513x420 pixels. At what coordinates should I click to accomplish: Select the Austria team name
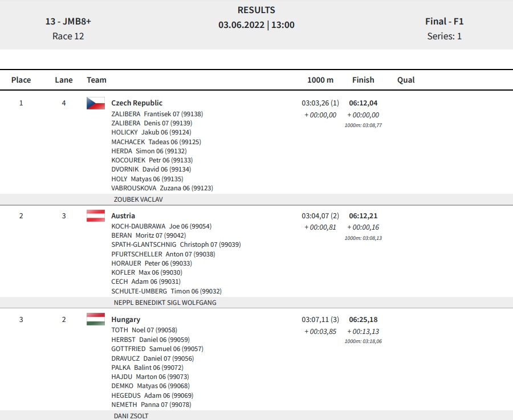(x=123, y=216)
